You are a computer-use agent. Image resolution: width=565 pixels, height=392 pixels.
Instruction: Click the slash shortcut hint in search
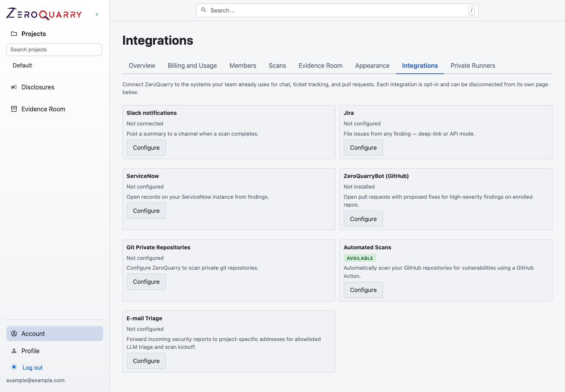click(472, 11)
